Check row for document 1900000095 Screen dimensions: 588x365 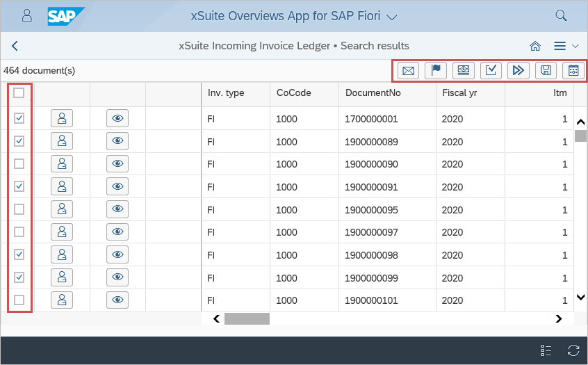coord(19,209)
